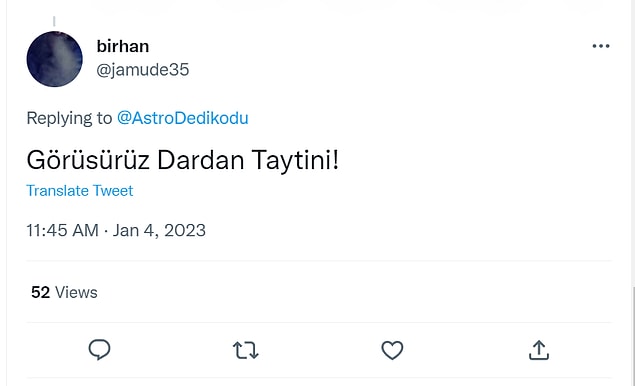Click the word Taytini! in the tweet

(x=295, y=160)
